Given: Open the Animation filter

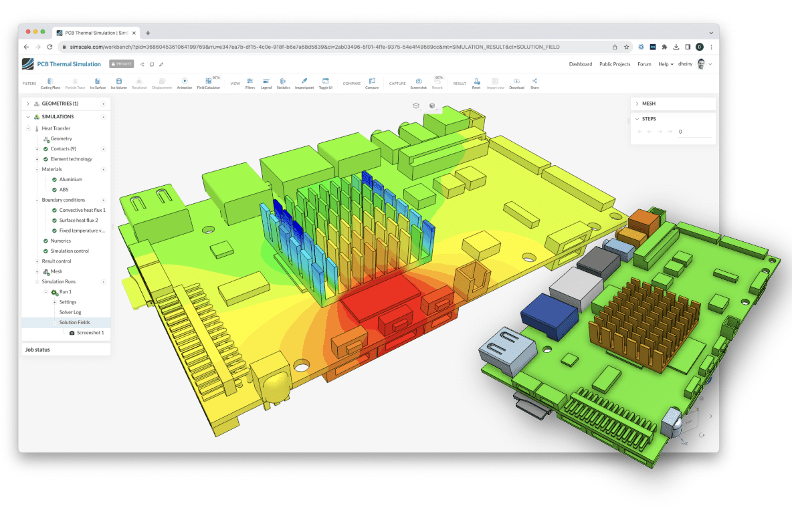Looking at the screenshot, I should (185, 84).
